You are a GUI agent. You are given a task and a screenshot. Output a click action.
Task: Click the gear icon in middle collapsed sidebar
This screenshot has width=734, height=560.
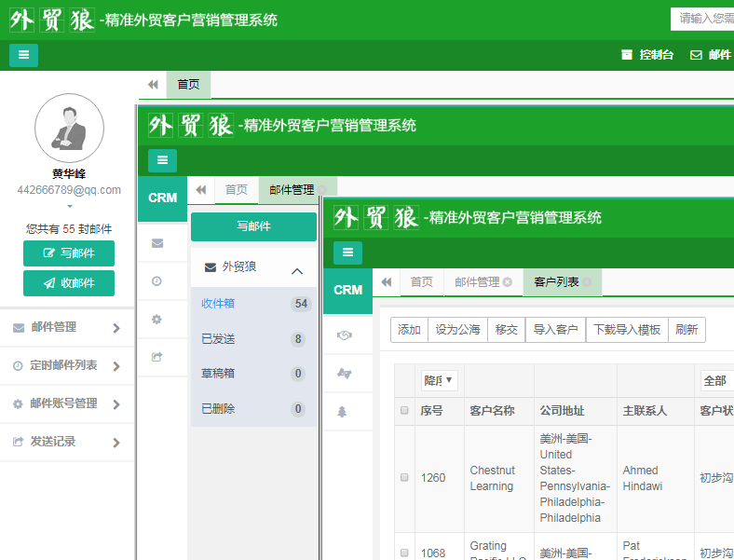(x=156, y=320)
